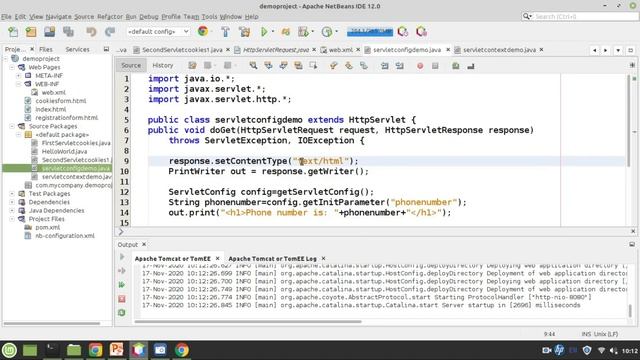Create a new file from the toolbar

[x=13, y=32]
